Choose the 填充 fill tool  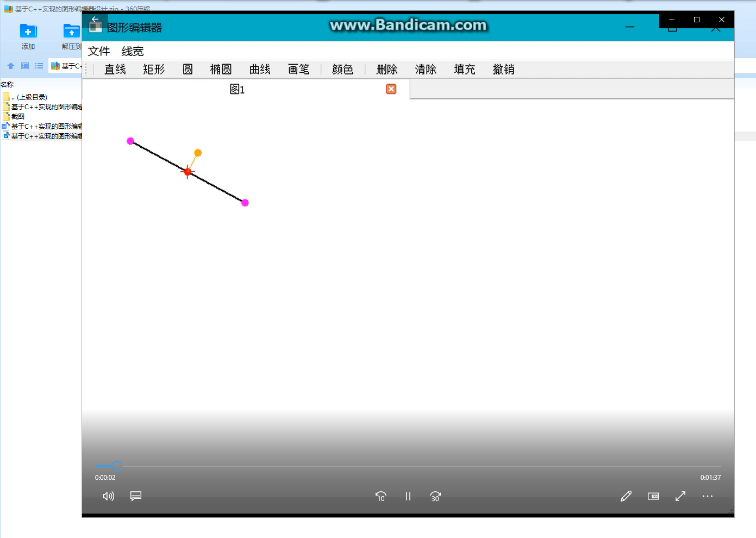pyautogui.click(x=465, y=70)
